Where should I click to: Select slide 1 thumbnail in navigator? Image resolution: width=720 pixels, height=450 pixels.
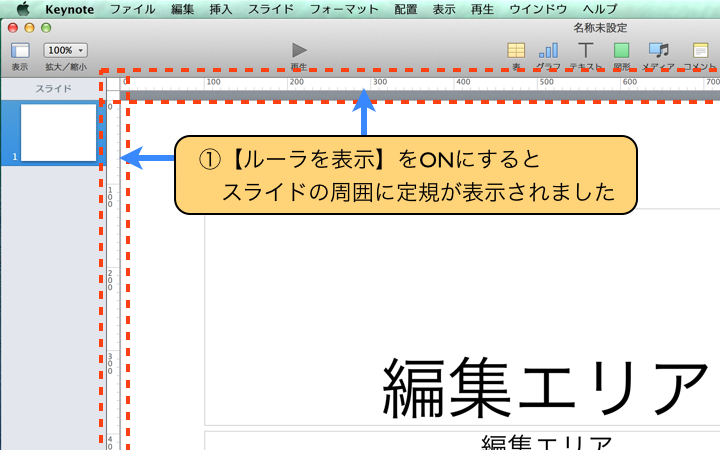tap(58, 133)
